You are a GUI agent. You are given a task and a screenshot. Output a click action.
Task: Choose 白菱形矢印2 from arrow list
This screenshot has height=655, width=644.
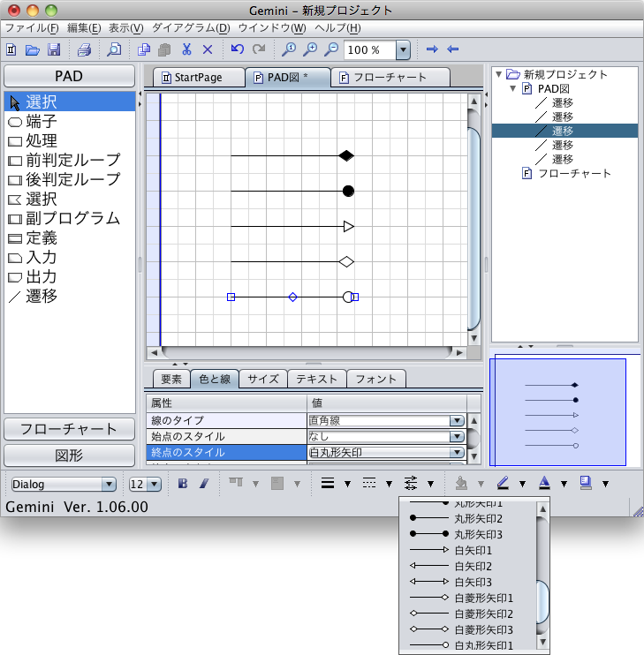(x=467, y=614)
